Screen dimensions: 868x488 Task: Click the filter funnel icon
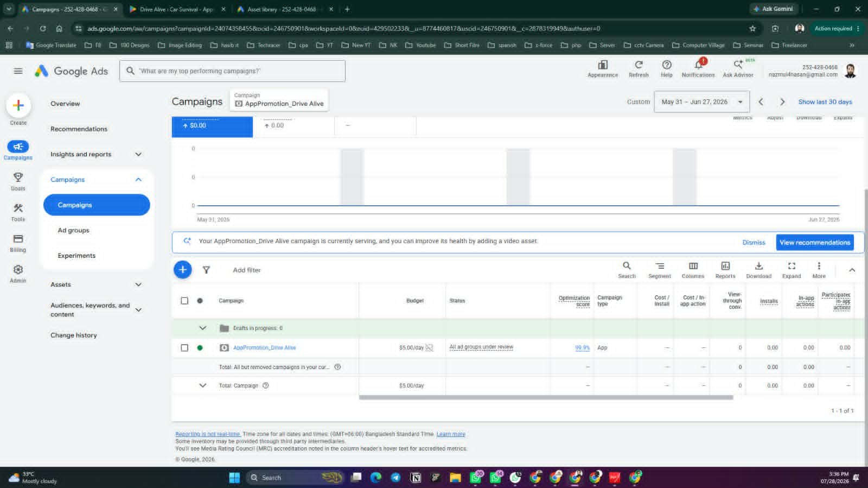click(x=206, y=270)
